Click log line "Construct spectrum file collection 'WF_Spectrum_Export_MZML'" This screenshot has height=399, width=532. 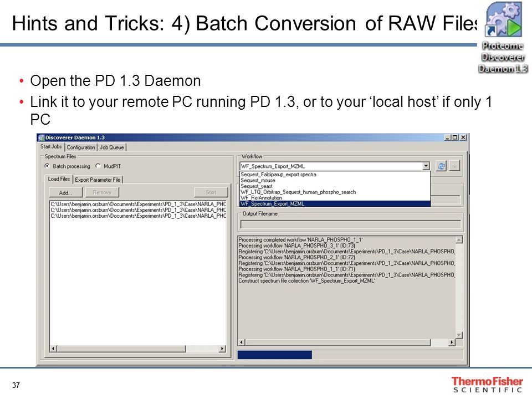pos(306,280)
